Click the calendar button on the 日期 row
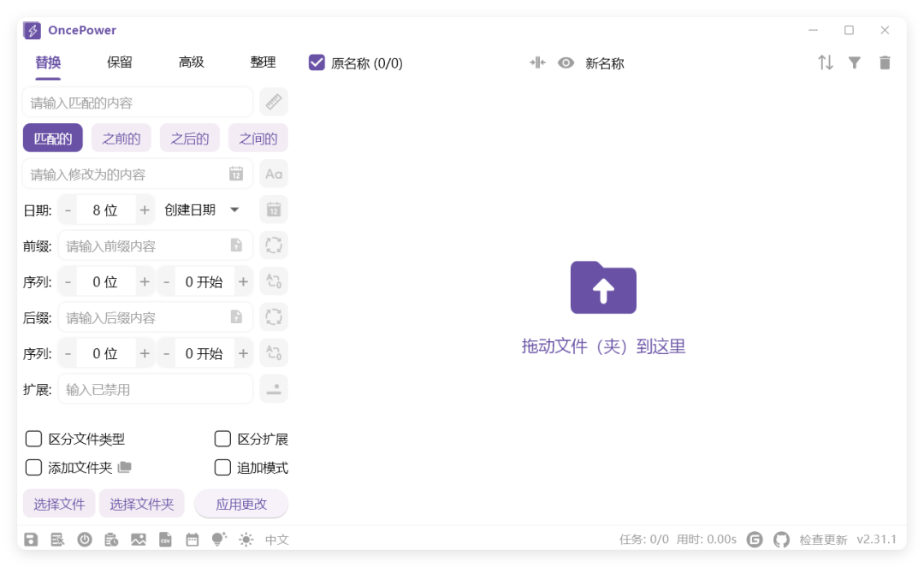 [x=274, y=210]
